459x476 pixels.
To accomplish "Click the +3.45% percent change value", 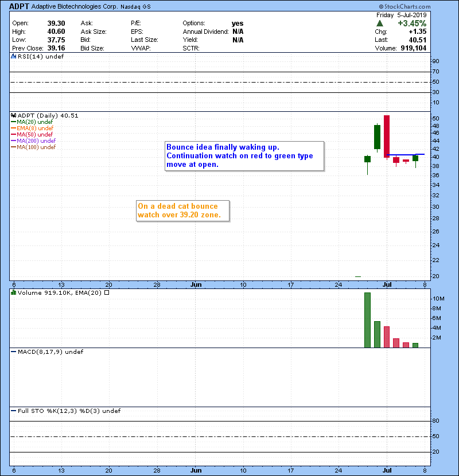I will point(412,24).
